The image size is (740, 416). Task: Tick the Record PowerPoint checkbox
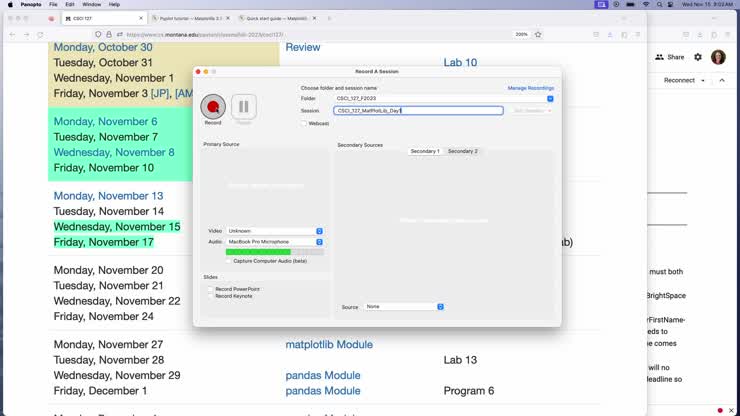(211, 289)
